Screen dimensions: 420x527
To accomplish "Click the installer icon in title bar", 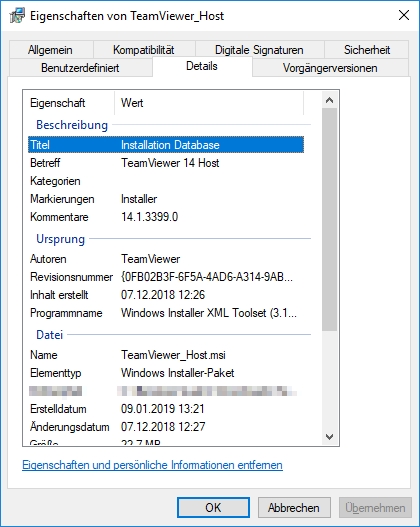I will (x=17, y=15).
